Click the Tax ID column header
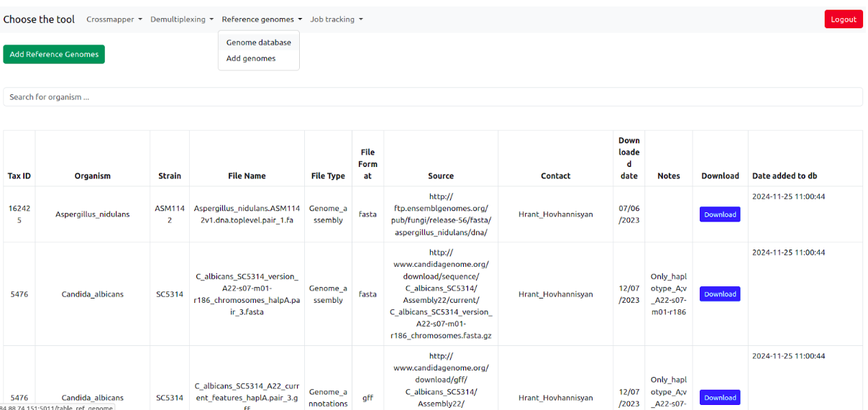Screen dimensions: 868x410 pyautogui.click(x=19, y=176)
